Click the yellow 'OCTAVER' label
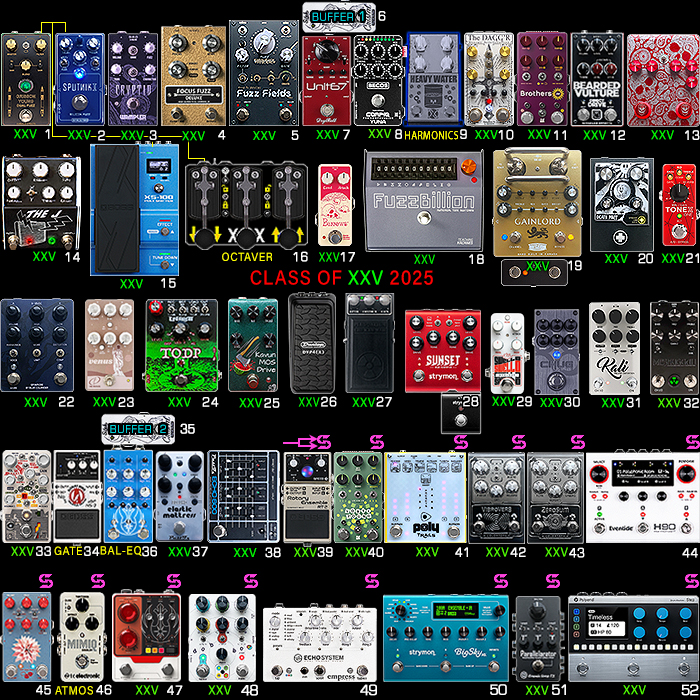 247,257
